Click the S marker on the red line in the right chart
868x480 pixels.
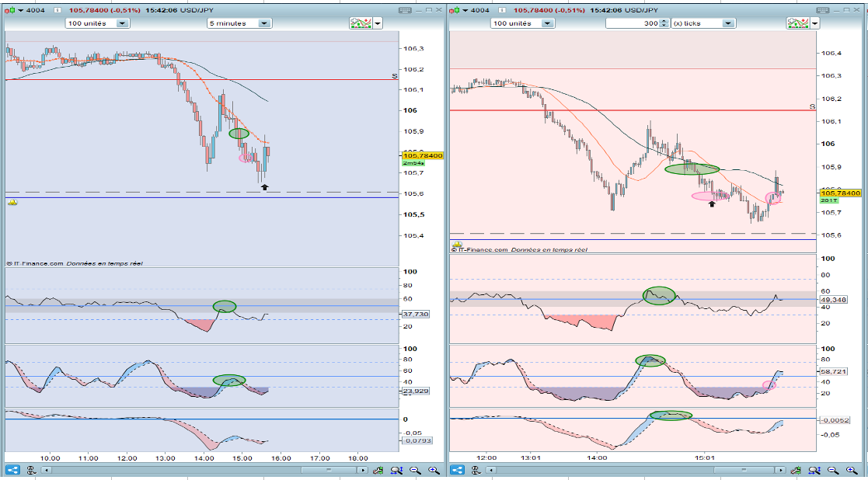[x=812, y=106]
